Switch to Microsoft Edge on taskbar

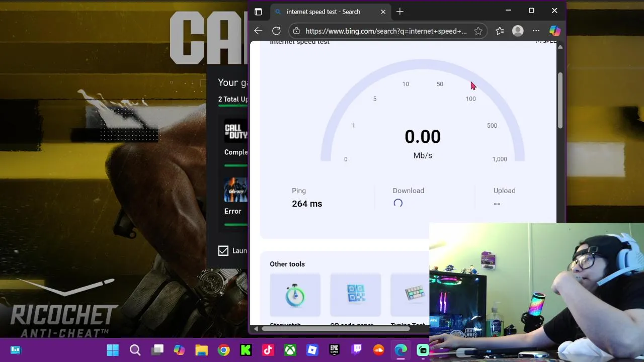[x=400, y=350]
